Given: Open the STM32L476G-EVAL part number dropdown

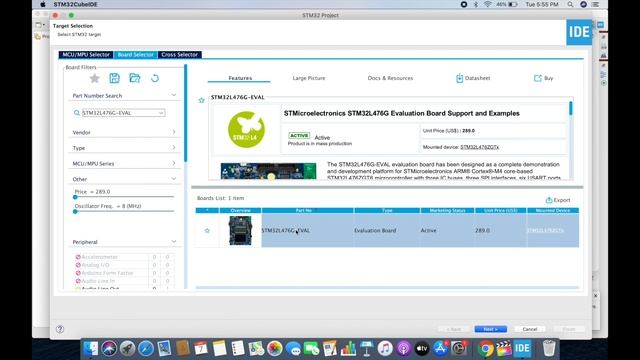Looking at the screenshot, I should [161, 113].
